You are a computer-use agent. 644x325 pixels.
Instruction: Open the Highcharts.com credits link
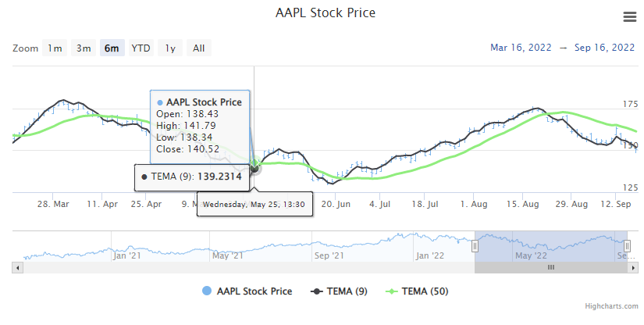pyautogui.click(x=617, y=308)
